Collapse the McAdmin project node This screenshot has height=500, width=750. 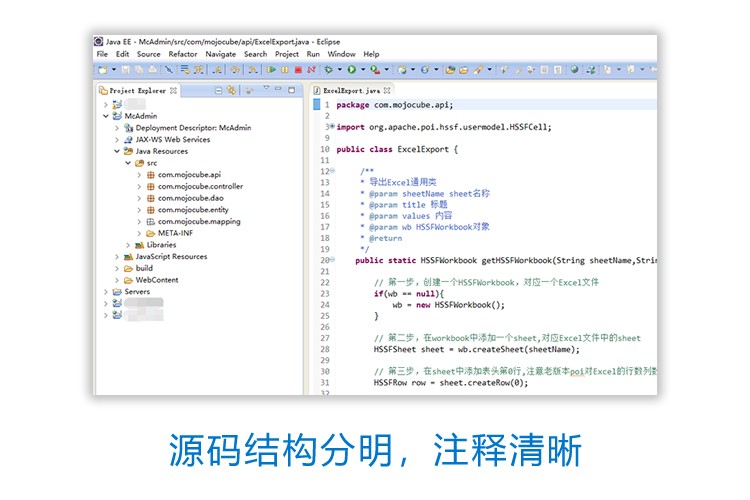pyautogui.click(x=106, y=116)
